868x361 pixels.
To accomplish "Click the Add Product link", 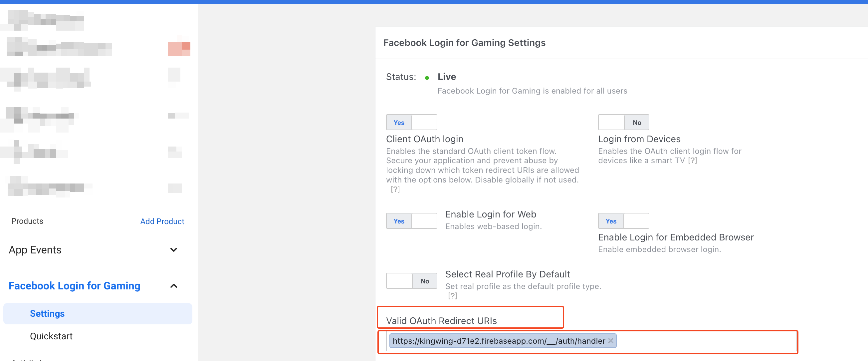I will (x=162, y=221).
